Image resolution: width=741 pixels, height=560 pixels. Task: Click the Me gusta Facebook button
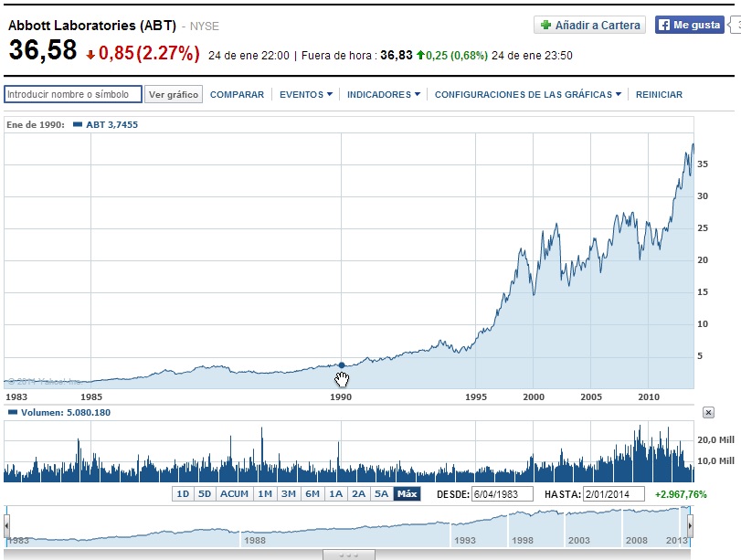(x=690, y=25)
